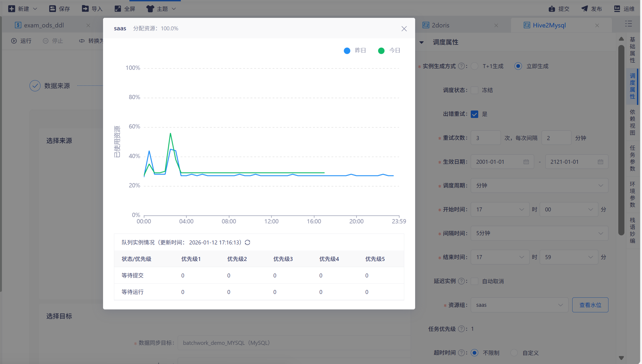Viewport: 642px width, 364px height.
Task: Click the 保存 save icon
Action: 52,9
